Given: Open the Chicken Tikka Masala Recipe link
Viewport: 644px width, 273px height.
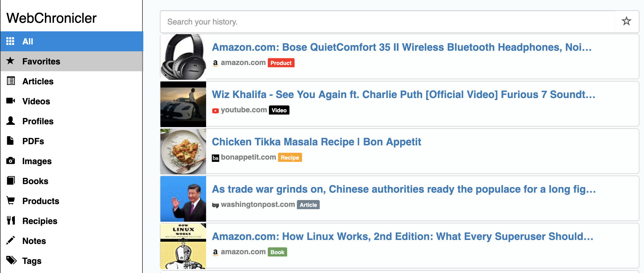Looking at the screenshot, I should [x=316, y=142].
